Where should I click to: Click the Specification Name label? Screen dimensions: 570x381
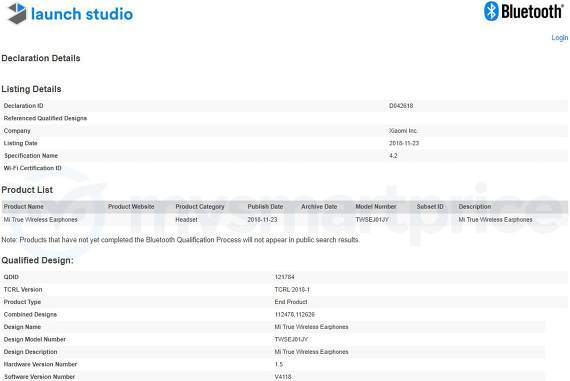31,156
